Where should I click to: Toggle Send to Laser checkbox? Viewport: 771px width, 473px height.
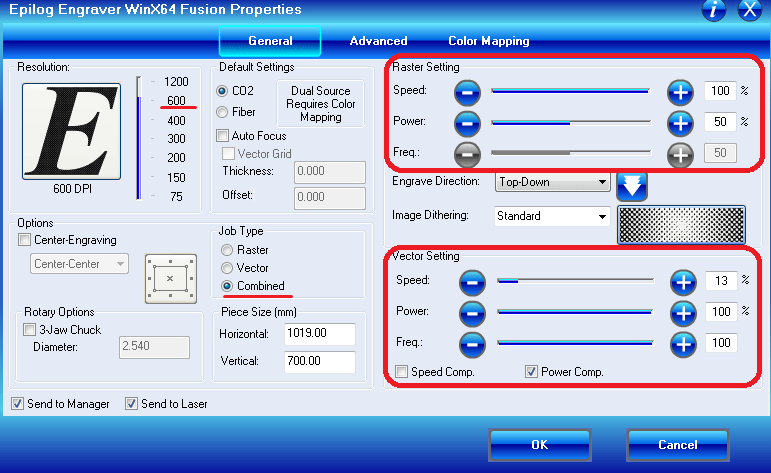[x=131, y=404]
